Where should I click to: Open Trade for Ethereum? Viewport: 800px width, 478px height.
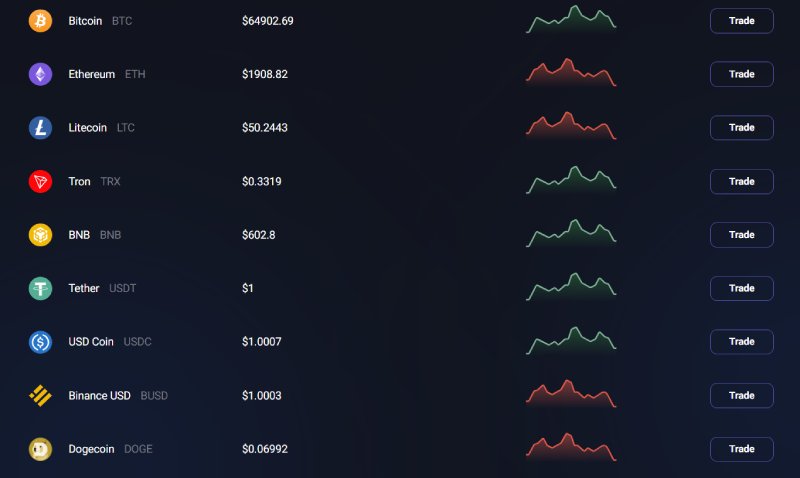pyautogui.click(x=741, y=74)
